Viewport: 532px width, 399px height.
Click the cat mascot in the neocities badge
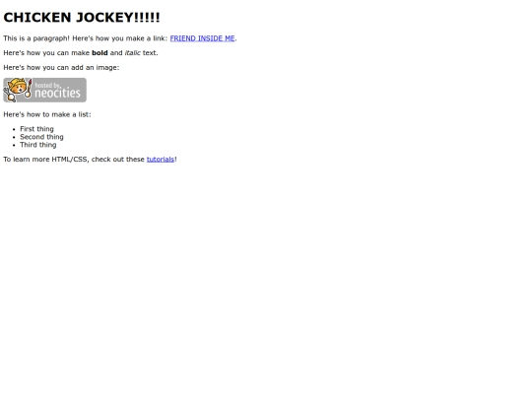click(16, 90)
